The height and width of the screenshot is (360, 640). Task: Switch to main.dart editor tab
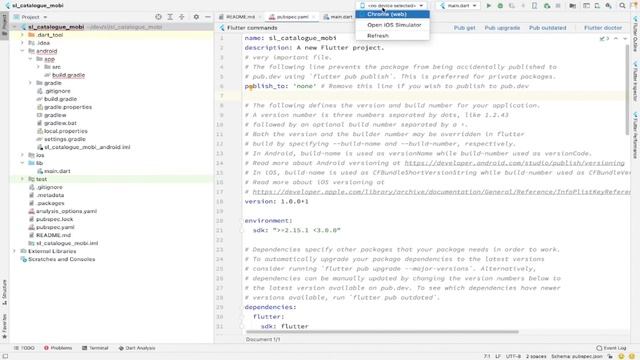[x=338, y=17]
